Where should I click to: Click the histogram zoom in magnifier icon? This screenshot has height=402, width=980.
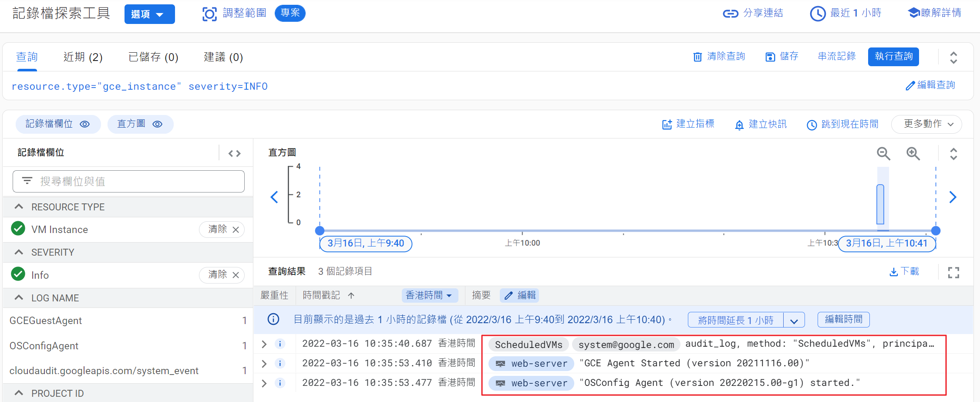coord(913,153)
